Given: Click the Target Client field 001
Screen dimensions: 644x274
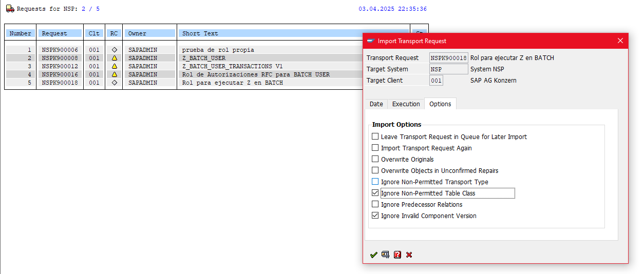Looking at the screenshot, I should pyautogui.click(x=436, y=81).
